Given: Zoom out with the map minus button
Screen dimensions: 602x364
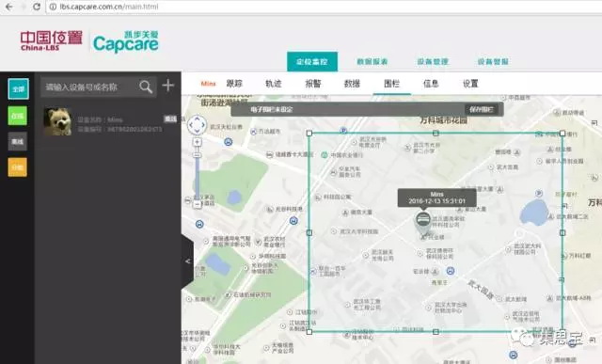Looking at the screenshot, I should pyautogui.click(x=197, y=204).
